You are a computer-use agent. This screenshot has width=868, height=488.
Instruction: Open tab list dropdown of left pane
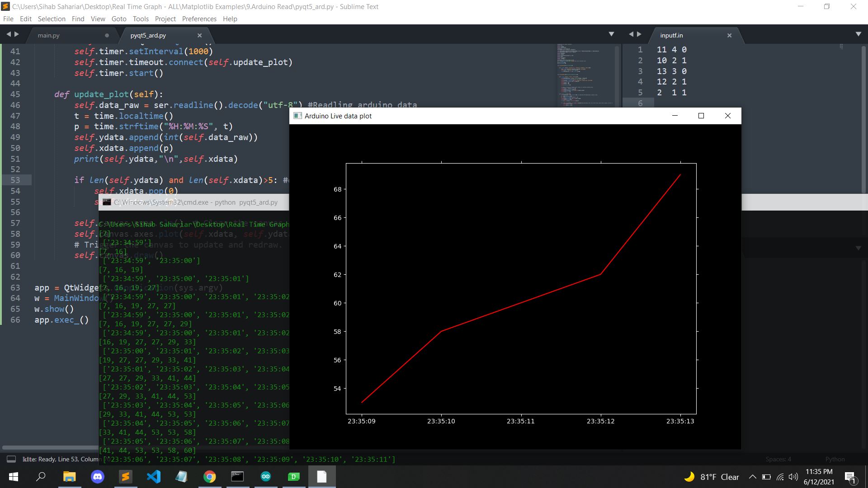(611, 34)
